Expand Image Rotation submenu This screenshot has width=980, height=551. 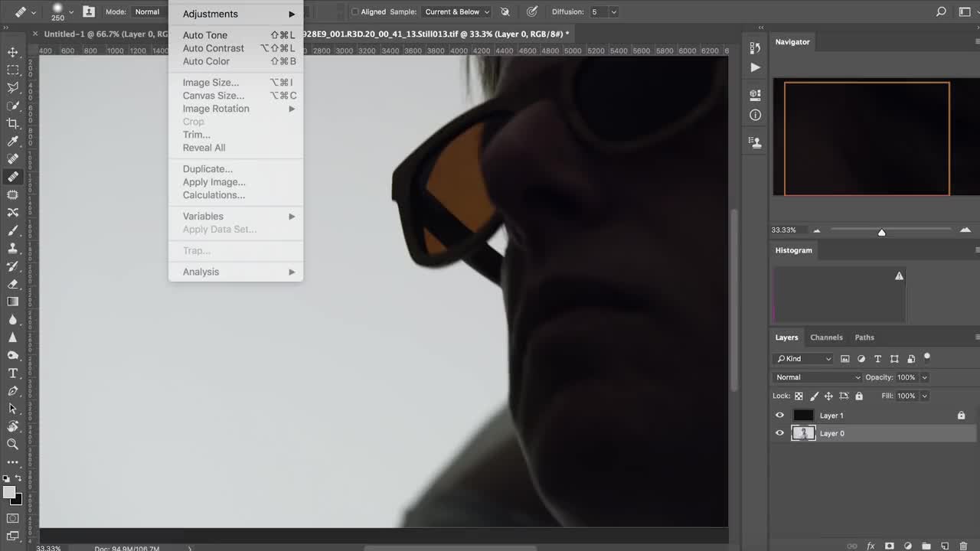236,109
